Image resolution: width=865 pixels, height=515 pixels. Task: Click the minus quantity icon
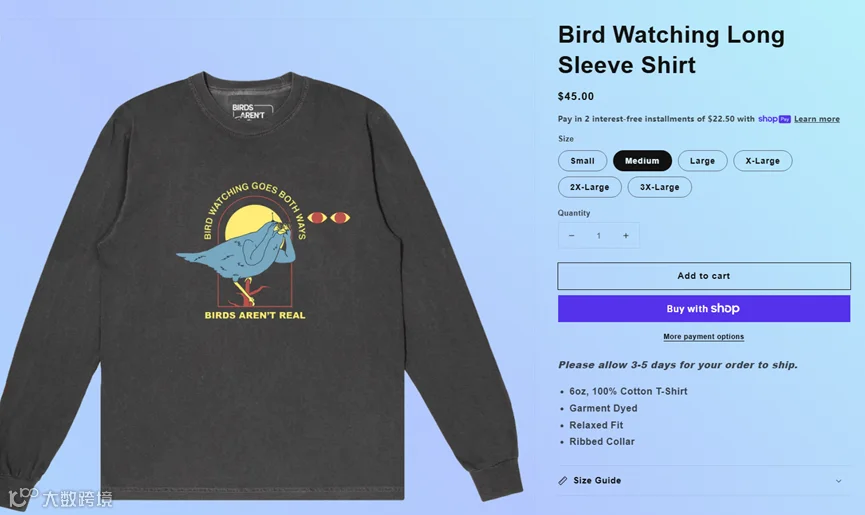(572, 235)
